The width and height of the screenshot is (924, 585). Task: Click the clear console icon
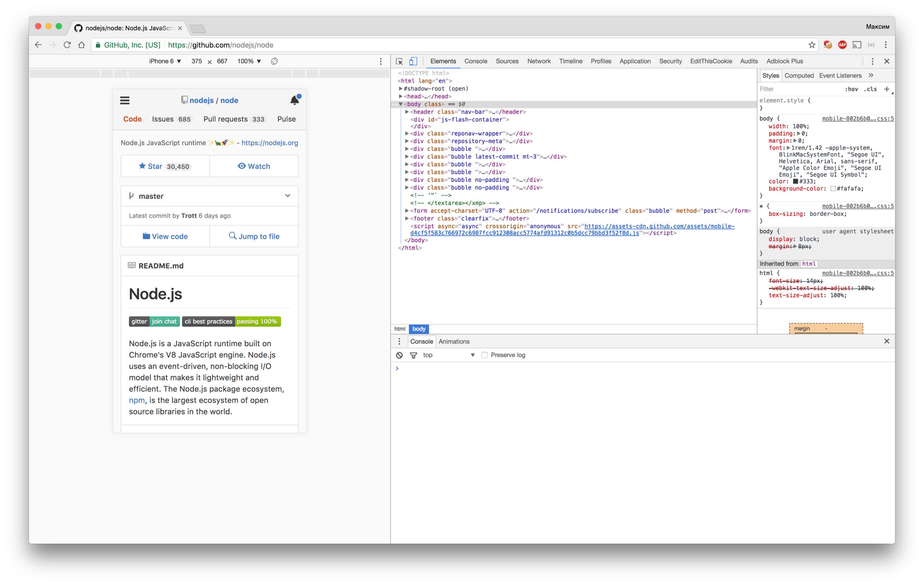pyautogui.click(x=399, y=355)
